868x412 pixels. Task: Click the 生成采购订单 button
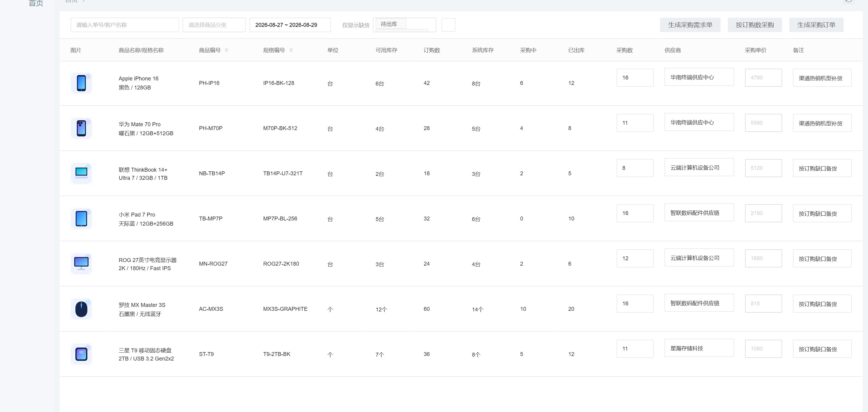816,25
